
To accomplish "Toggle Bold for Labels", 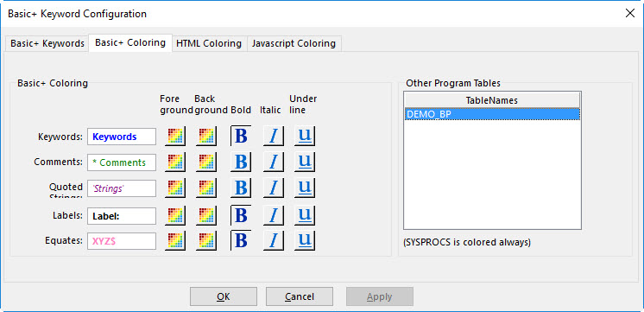I will click(x=241, y=215).
